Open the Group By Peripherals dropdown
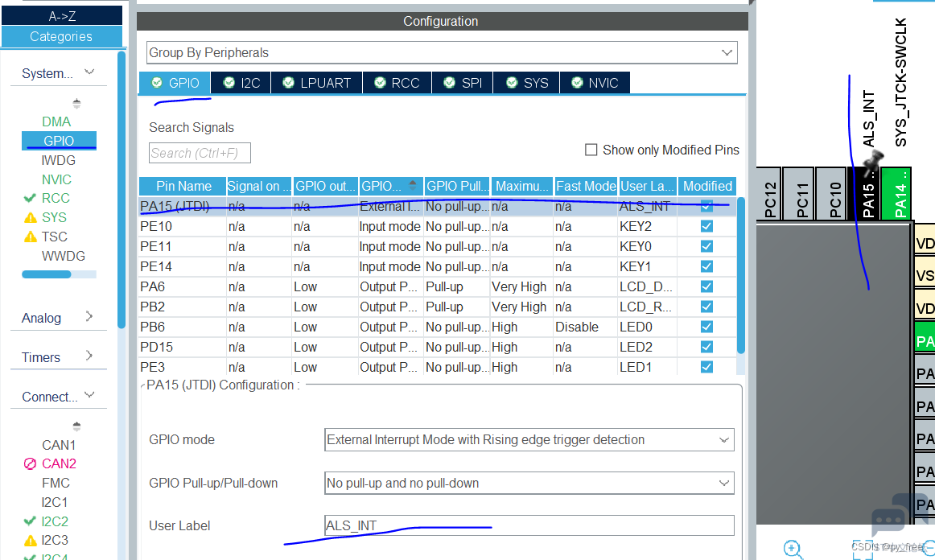The height and width of the screenshot is (560, 935). tap(442, 52)
